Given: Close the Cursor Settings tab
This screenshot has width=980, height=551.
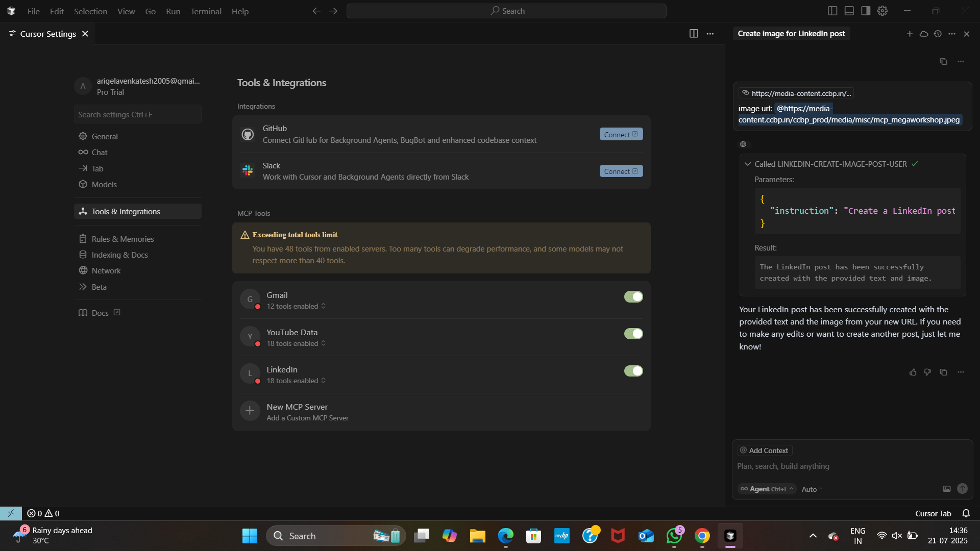Looking at the screenshot, I should click(85, 34).
